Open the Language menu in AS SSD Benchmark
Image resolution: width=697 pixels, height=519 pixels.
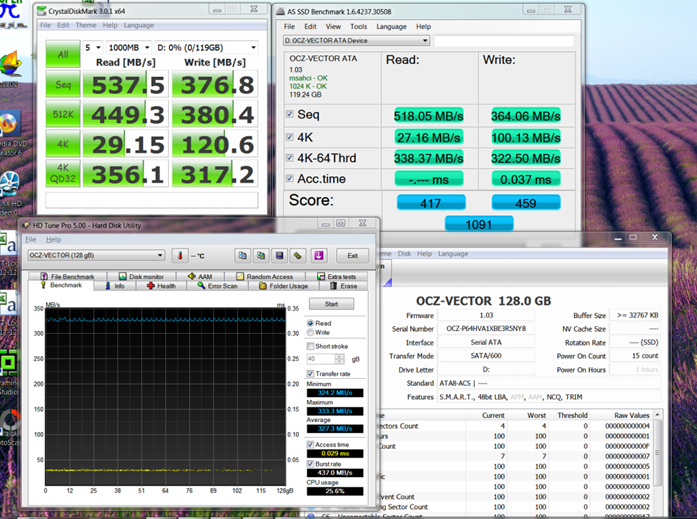[391, 27]
